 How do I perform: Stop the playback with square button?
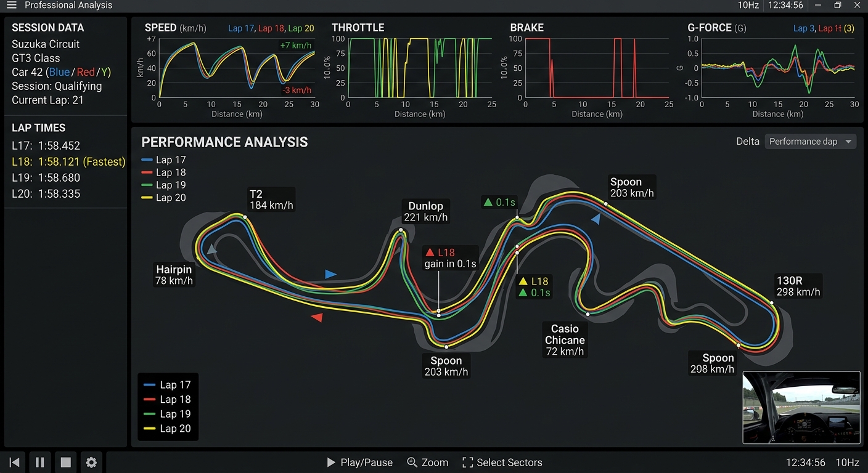click(65, 463)
